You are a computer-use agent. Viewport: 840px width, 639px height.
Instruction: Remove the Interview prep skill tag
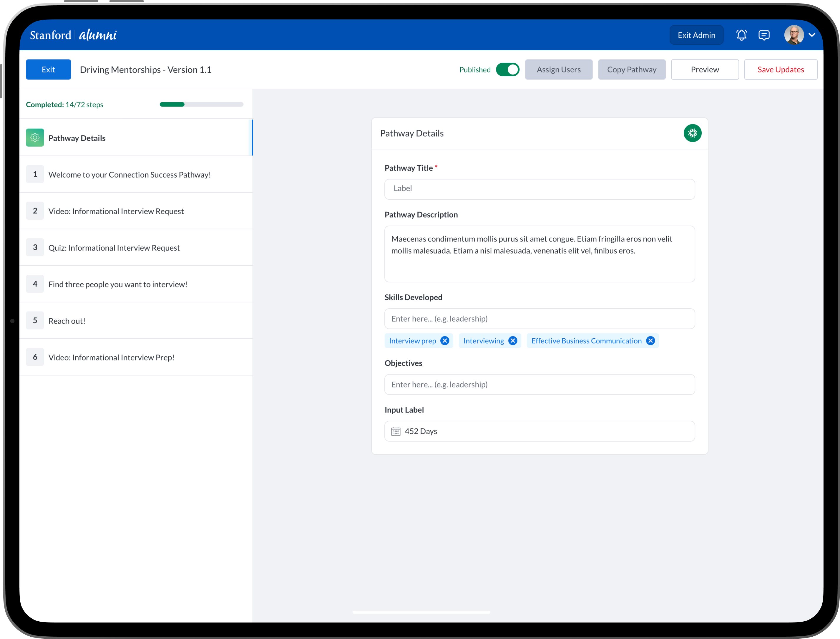click(x=444, y=341)
